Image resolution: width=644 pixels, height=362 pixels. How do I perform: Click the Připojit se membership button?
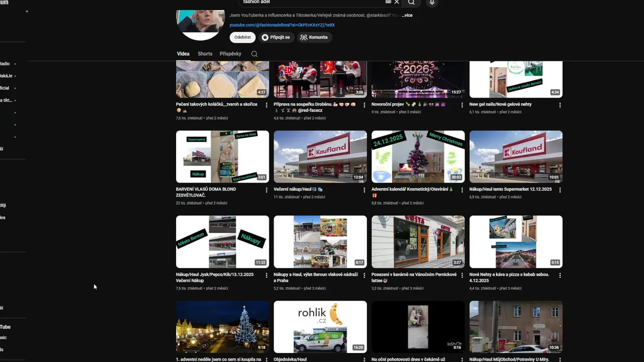pos(276,37)
